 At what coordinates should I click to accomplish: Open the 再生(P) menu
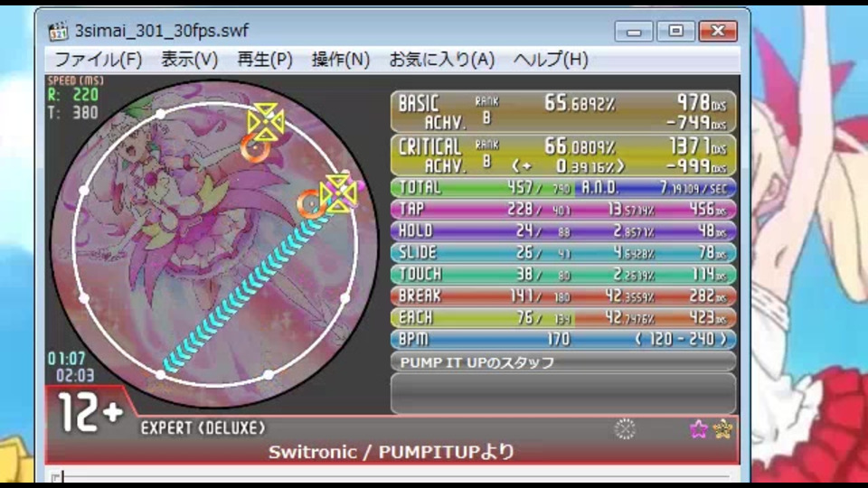tap(265, 60)
